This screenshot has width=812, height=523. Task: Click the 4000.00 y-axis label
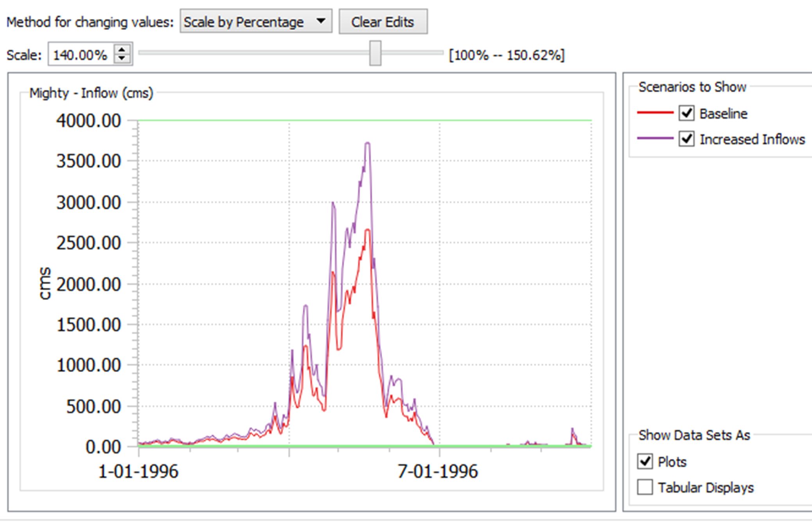(88, 121)
